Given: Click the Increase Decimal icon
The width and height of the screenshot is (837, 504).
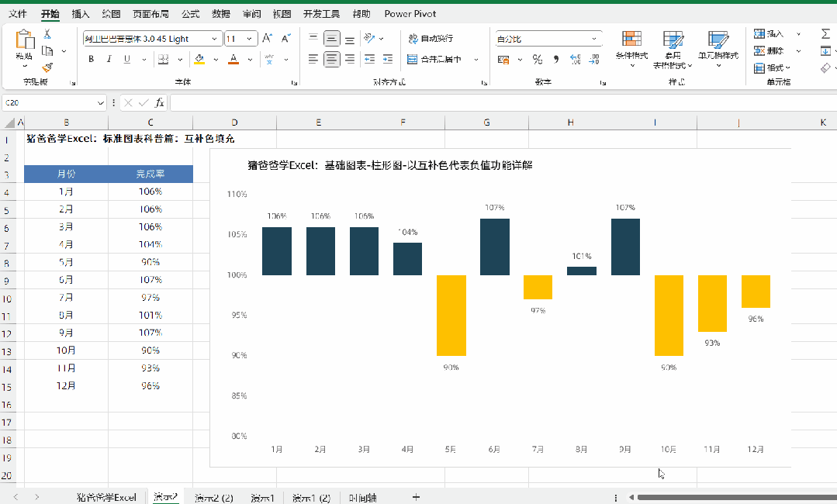Looking at the screenshot, I should pos(576,59).
